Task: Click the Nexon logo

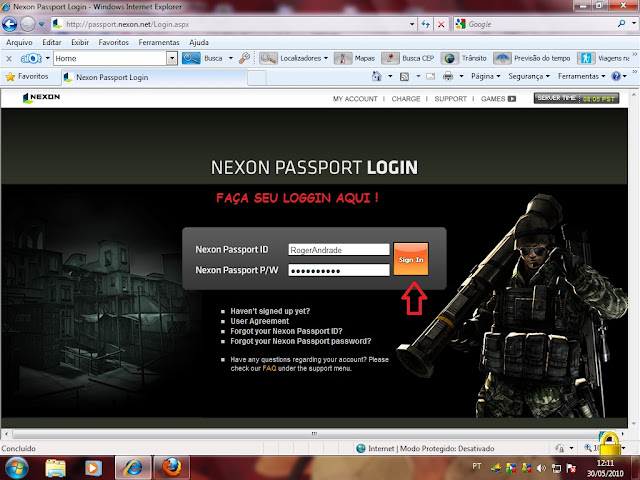Action: (41, 98)
